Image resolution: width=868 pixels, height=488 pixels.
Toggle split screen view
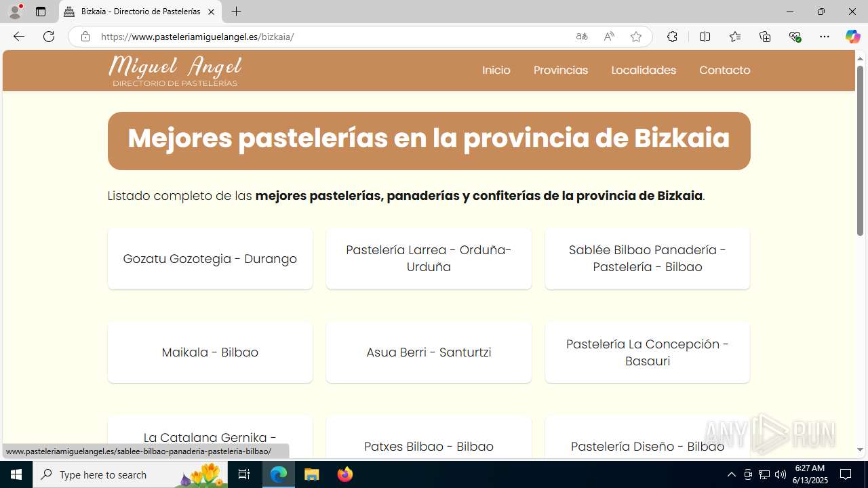point(705,37)
